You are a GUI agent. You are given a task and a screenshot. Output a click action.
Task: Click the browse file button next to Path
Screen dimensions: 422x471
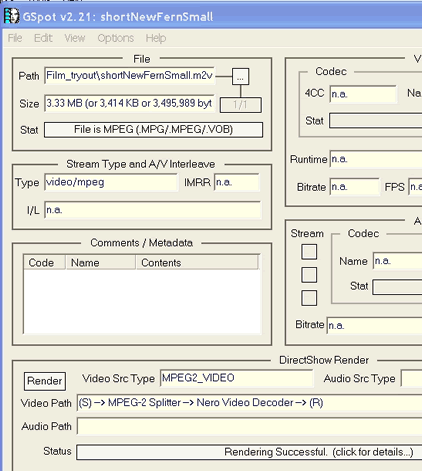(240, 77)
